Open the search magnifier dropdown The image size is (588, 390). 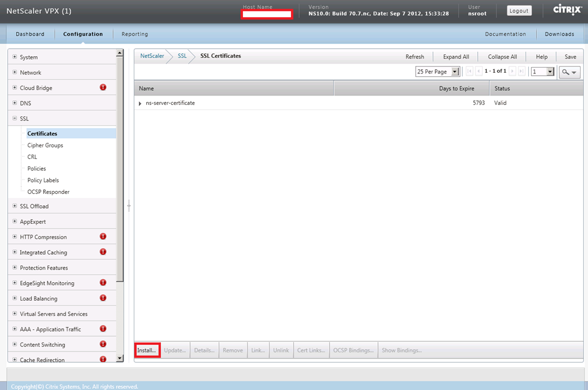tap(569, 72)
